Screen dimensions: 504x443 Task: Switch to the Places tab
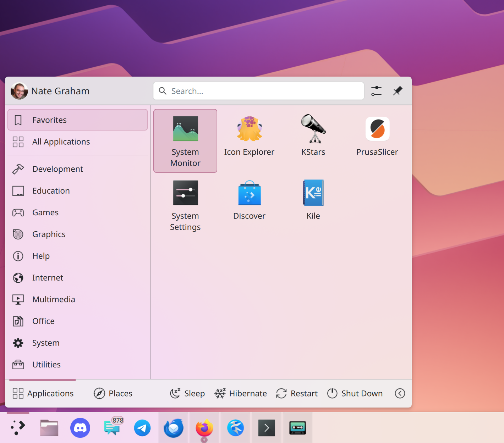point(113,393)
